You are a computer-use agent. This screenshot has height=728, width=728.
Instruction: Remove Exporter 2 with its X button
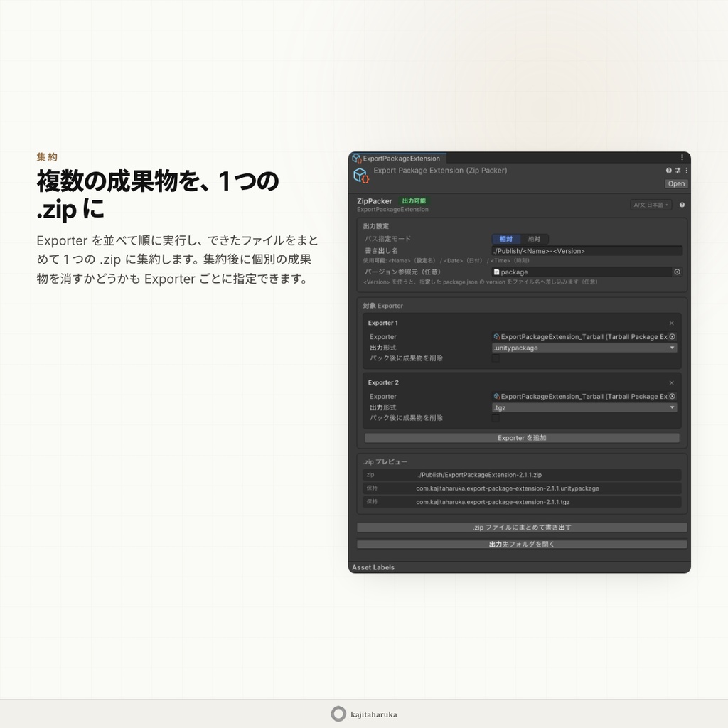click(671, 383)
